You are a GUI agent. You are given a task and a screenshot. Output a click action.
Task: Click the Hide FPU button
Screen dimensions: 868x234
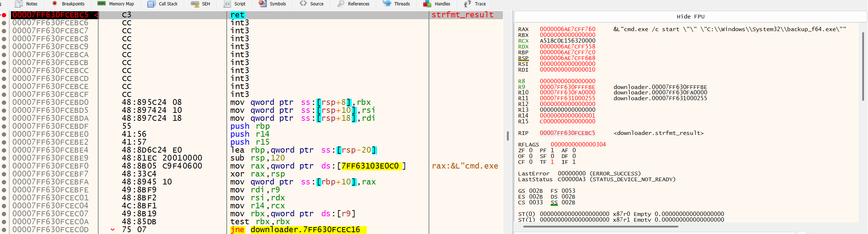690,17
